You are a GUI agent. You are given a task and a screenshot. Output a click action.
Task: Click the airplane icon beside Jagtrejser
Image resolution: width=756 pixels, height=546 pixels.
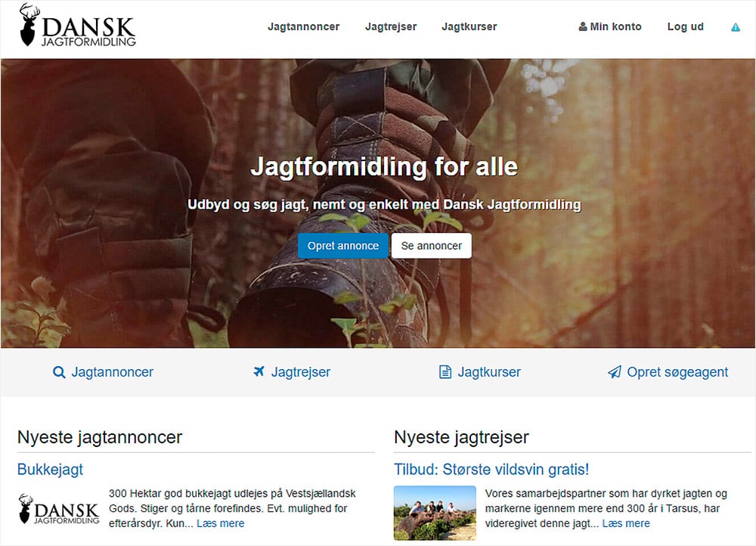259,371
